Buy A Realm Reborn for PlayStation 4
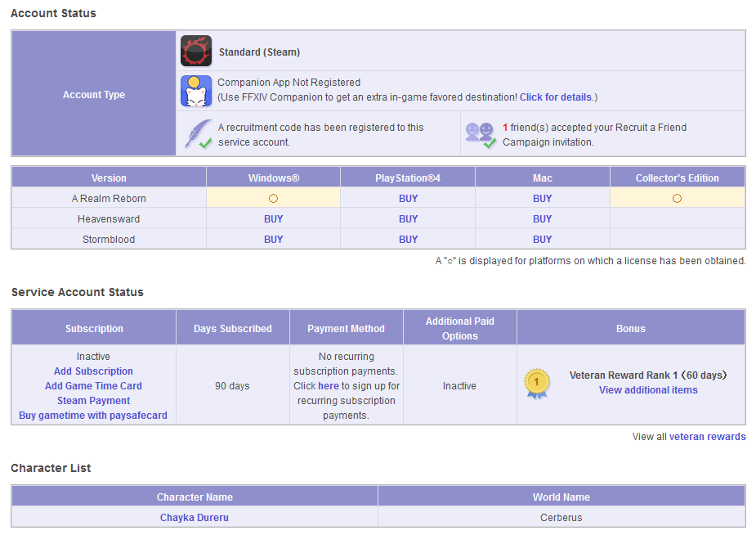The height and width of the screenshot is (535, 756). pos(408,198)
